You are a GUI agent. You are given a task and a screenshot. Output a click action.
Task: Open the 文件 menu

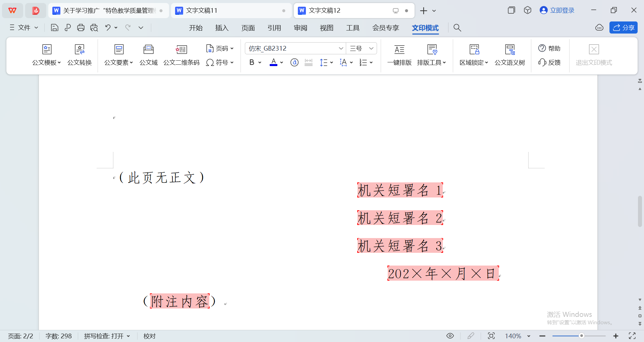(24, 28)
